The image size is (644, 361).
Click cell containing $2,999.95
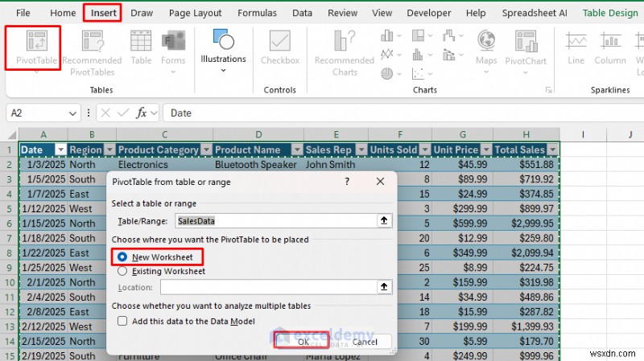point(526,224)
